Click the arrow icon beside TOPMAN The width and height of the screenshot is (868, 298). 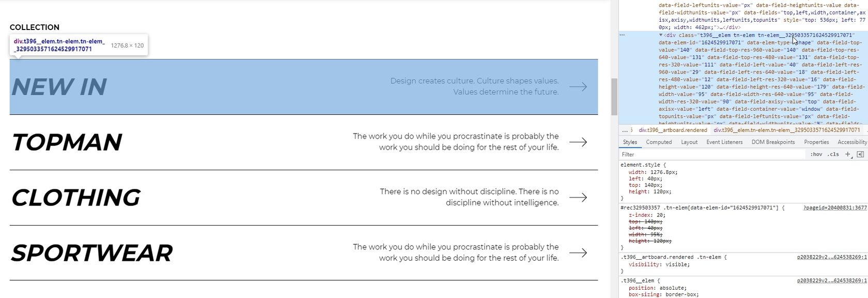(x=578, y=142)
